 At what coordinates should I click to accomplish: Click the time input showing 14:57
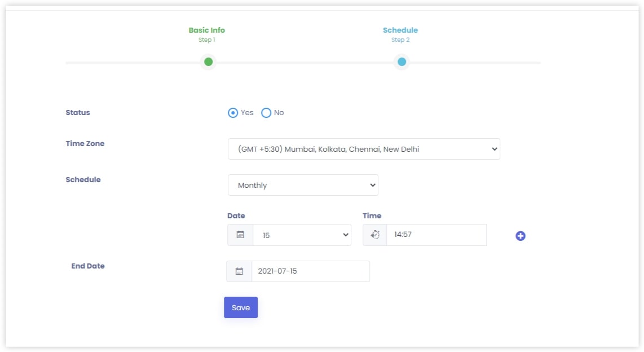point(436,235)
